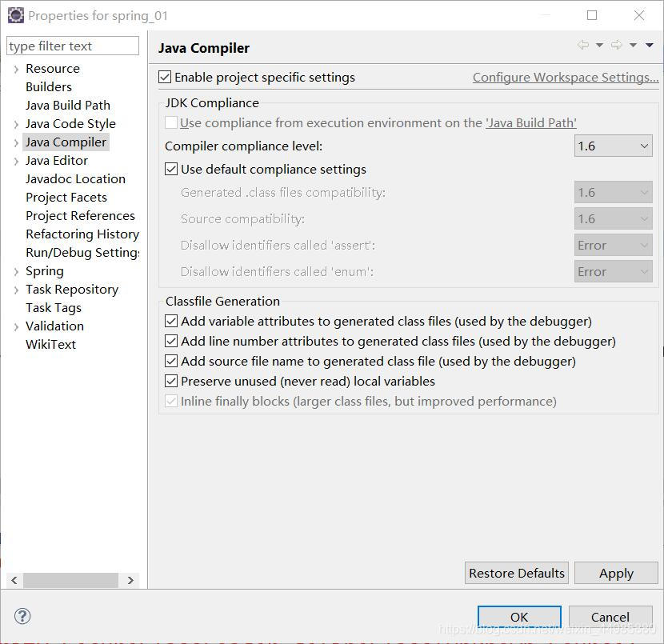Select Java Build Path page
664x644 pixels.
(68, 105)
